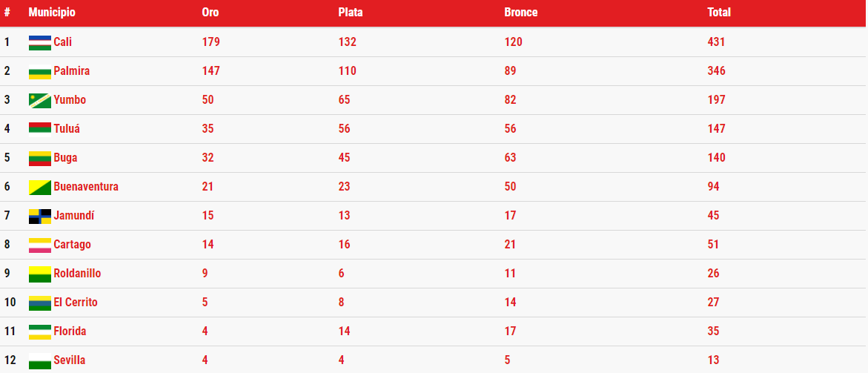Viewport: 868px width, 373px height.
Task: Click the Palmira flag icon
Action: (x=40, y=71)
